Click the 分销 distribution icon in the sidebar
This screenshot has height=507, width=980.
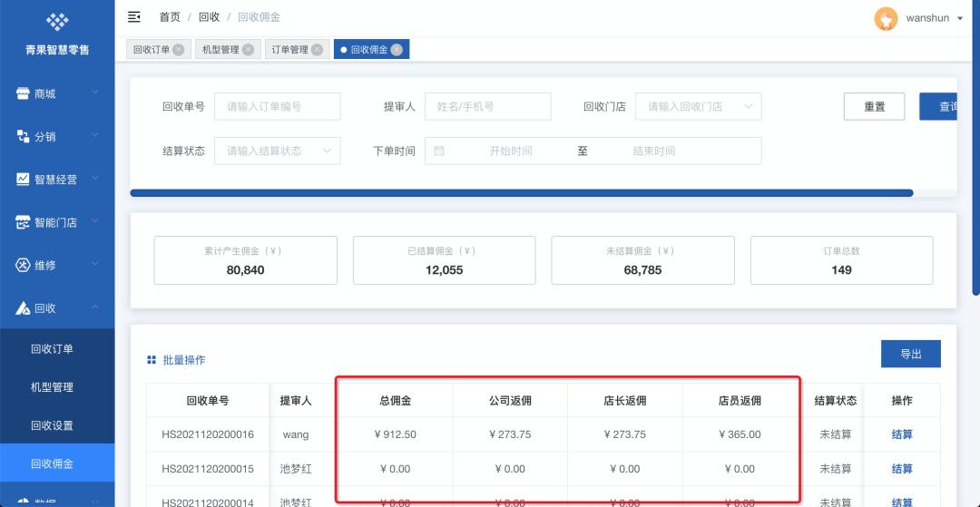[x=23, y=136]
